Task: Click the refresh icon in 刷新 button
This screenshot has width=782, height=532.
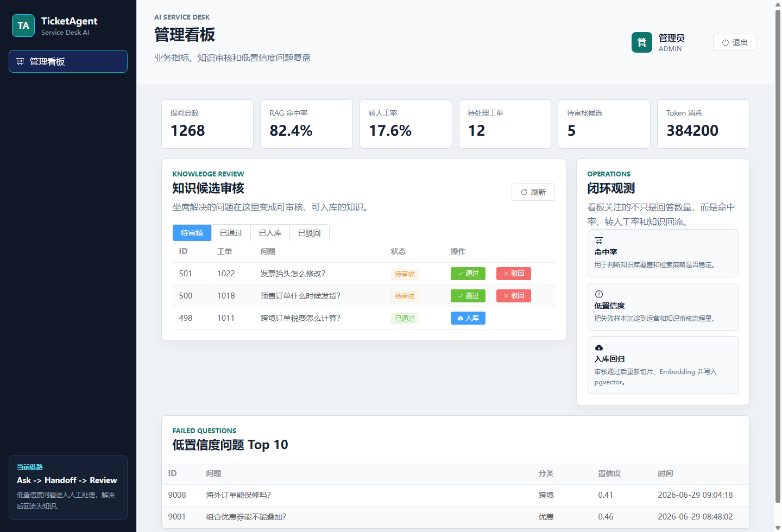Action: click(x=524, y=192)
